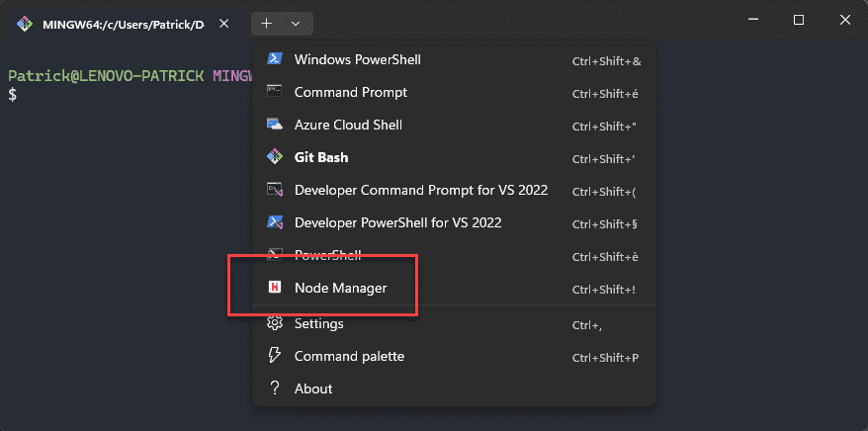868x431 pixels.
Task: Click the Ctrl+Shift+P shortcut label
Action: [x=606, y=358]
